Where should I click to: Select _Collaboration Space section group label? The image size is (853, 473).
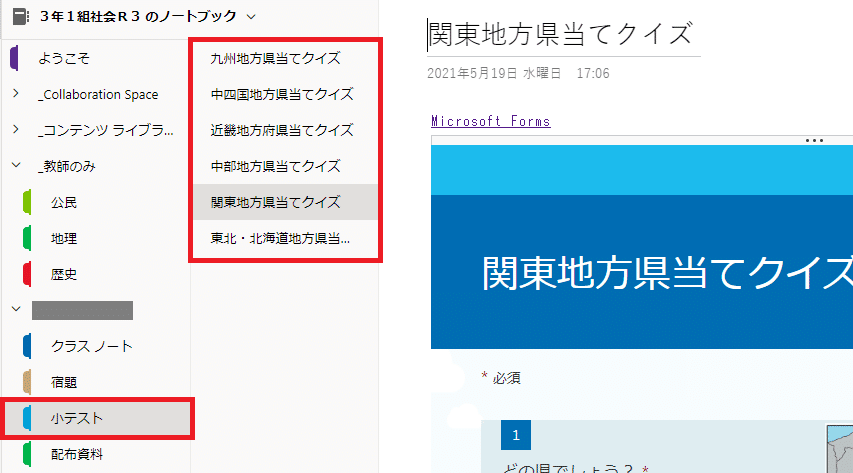[98, 94]
